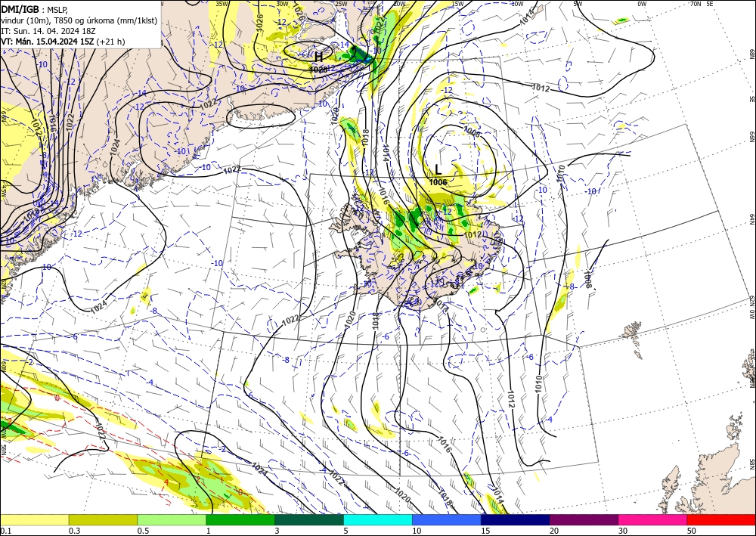Click the olive yellow 0.3–0.5 legend swatch

pos(103,519)
